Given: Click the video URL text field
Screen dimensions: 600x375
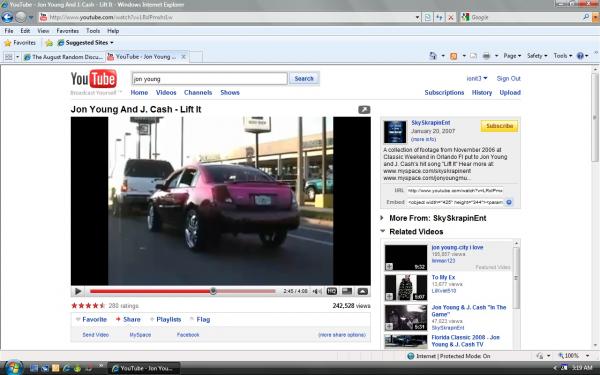Looking at the screenshot, I should [455, 191].
